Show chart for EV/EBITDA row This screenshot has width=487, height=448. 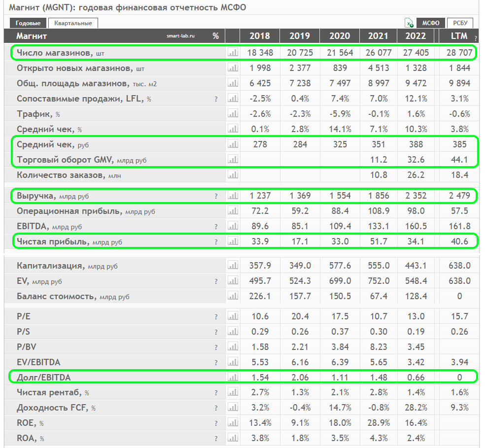click(x=233, y=362)
